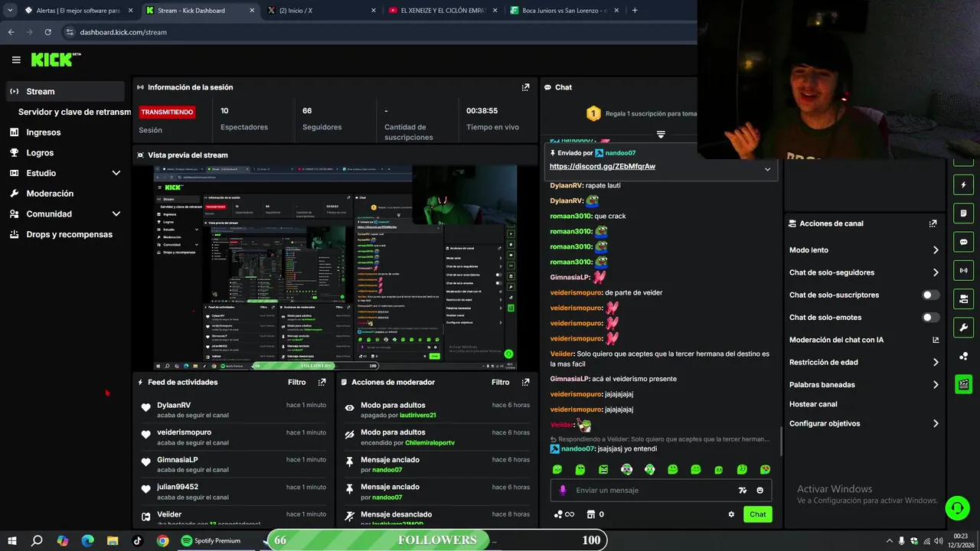
Task: Click the shop icon below the message box
Action: (590, 514)
